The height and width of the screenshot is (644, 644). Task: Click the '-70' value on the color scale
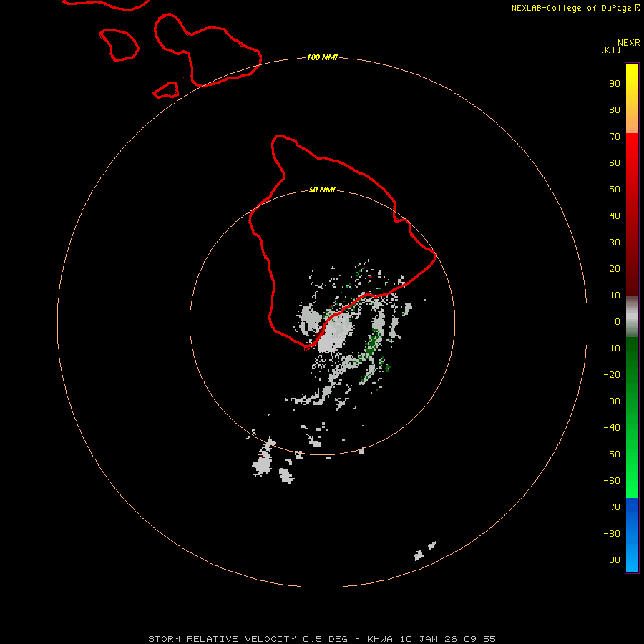[x=612, y=507]
